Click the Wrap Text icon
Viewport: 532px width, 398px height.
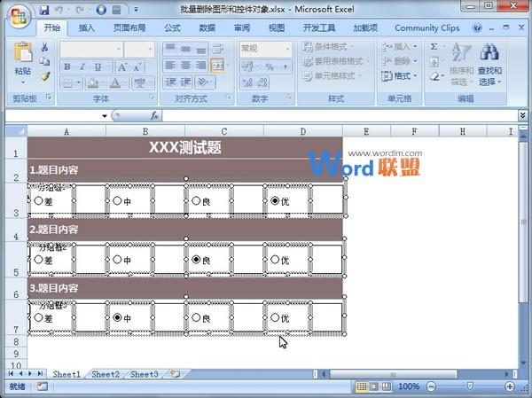[x=217, y=50]
